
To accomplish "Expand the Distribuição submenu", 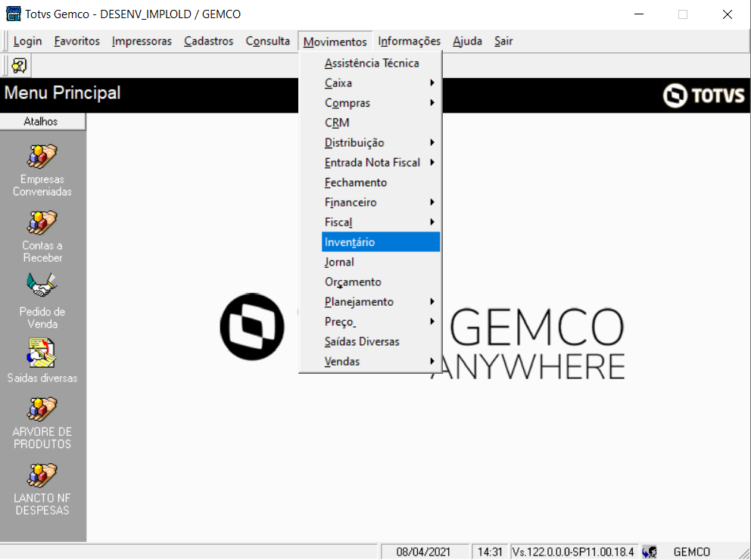I will point(381,142).
